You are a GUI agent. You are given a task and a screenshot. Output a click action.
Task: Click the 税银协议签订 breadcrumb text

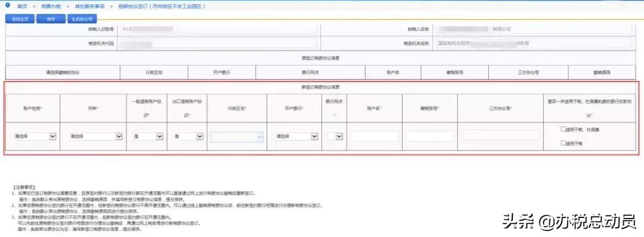click(162, 7)
